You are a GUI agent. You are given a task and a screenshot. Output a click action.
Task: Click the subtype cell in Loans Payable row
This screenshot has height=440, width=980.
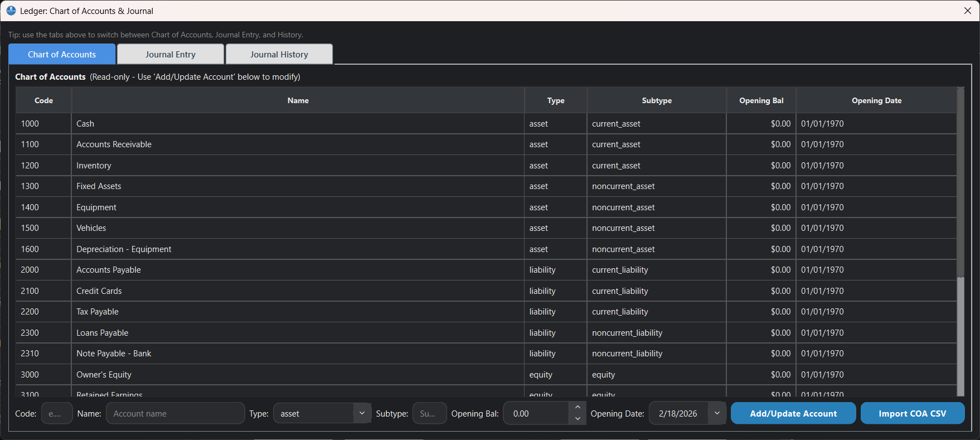(x=657, y=332)
